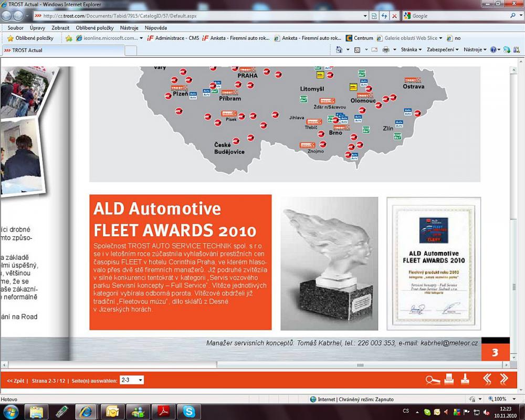Click the browser Forward button
This screenshot has height=420, width=525.
(18, 16)
